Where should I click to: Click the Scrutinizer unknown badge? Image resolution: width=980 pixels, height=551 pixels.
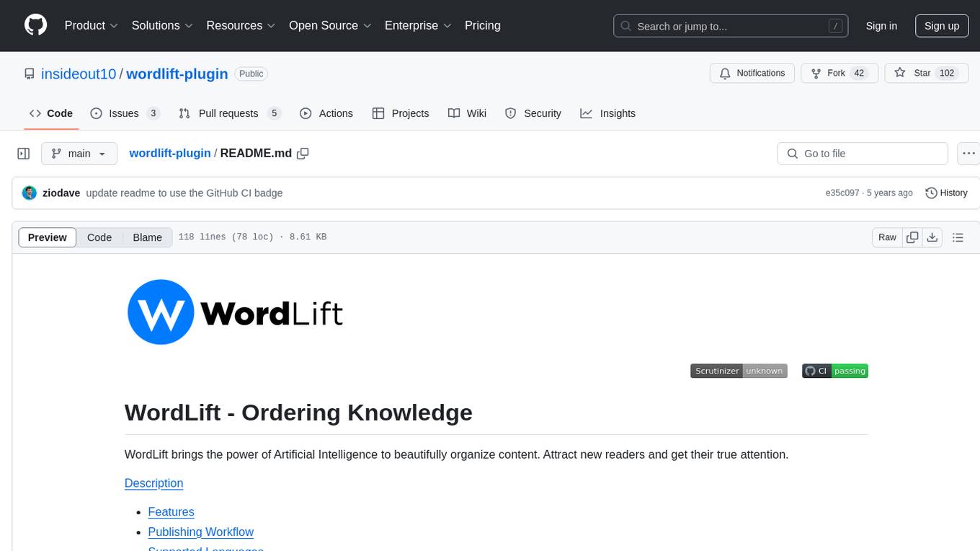tap(739, 371)
